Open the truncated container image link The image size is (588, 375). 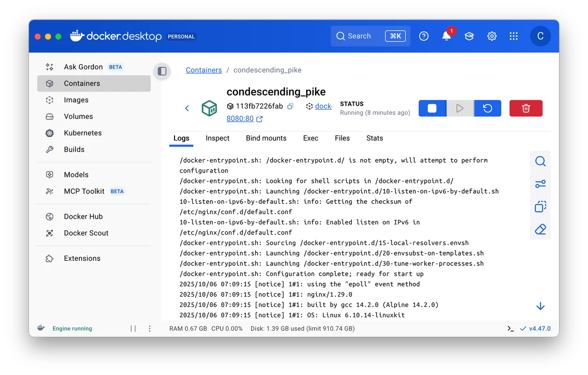coord(323,106)
